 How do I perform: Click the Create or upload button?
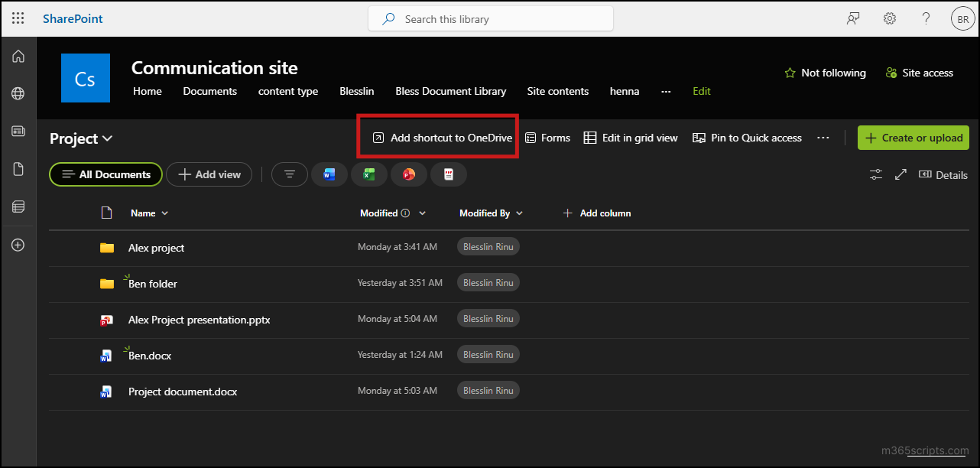pyautogui.click(x=913, y=138)
